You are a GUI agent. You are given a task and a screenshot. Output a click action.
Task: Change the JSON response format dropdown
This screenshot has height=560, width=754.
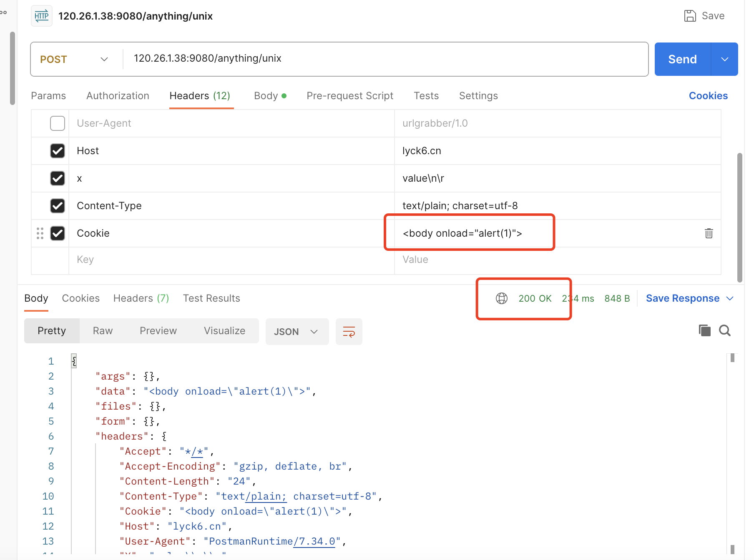[x=297, y=331]
